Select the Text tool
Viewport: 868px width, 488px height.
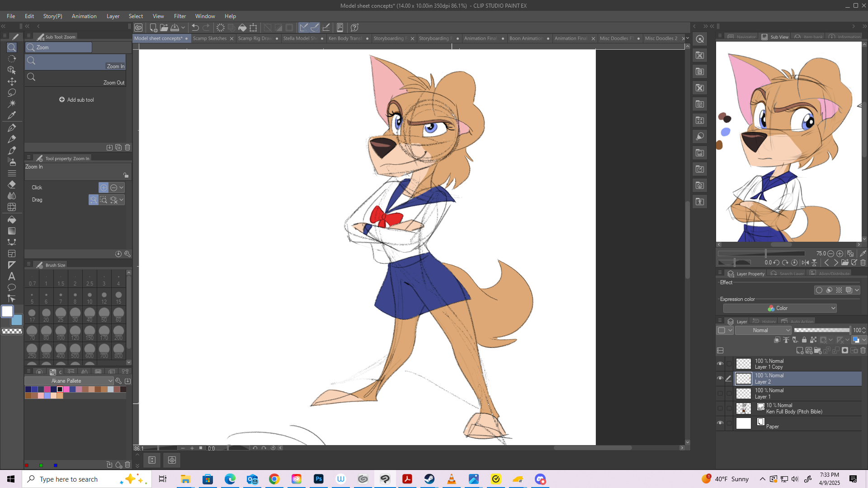pyautogui.click(x=12, y=276)
